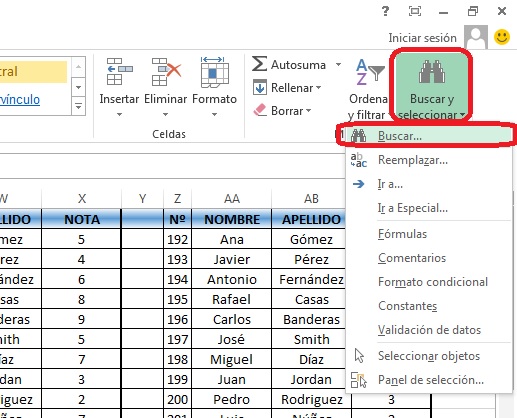517x418 pixels.
Task: Select the yellow Neutral cell style
Action: pyautogui.click(x=33, y=71)
